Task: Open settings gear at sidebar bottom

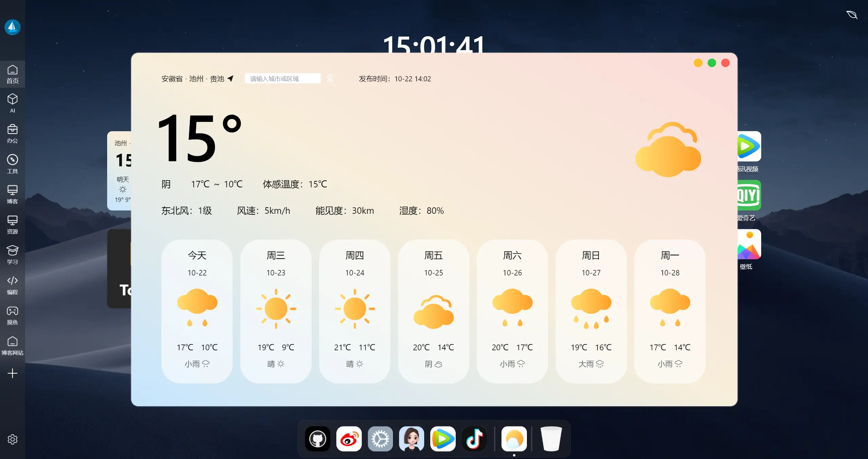Action: 13,439
